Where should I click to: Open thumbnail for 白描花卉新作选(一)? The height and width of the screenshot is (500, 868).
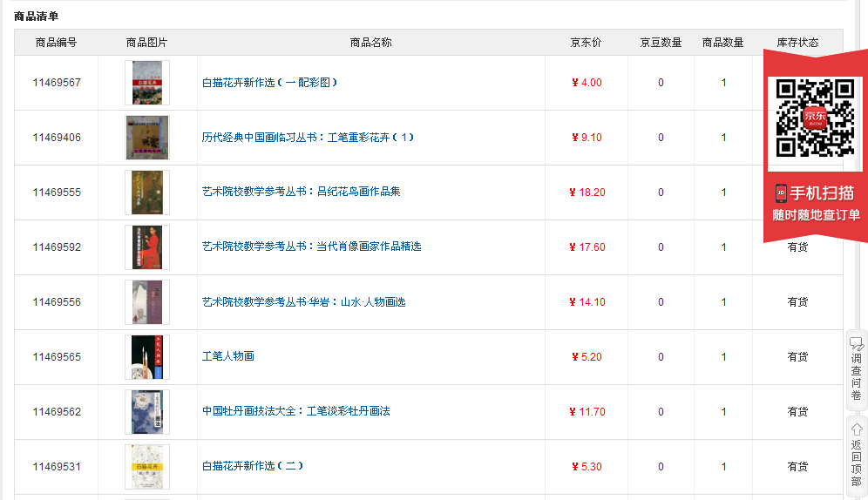point(146,83)
